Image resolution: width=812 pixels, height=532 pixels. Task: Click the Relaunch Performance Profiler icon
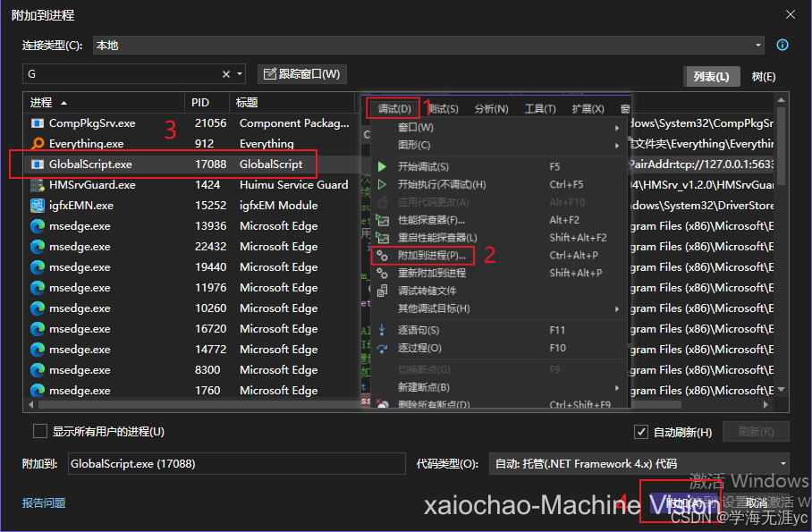tap(382, 238)
